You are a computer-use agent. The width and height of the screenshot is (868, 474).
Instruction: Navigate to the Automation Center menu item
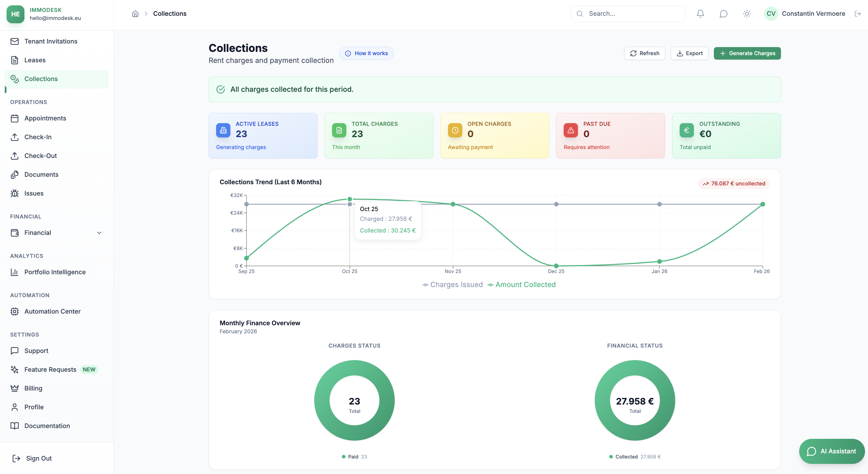pos(52,311)
